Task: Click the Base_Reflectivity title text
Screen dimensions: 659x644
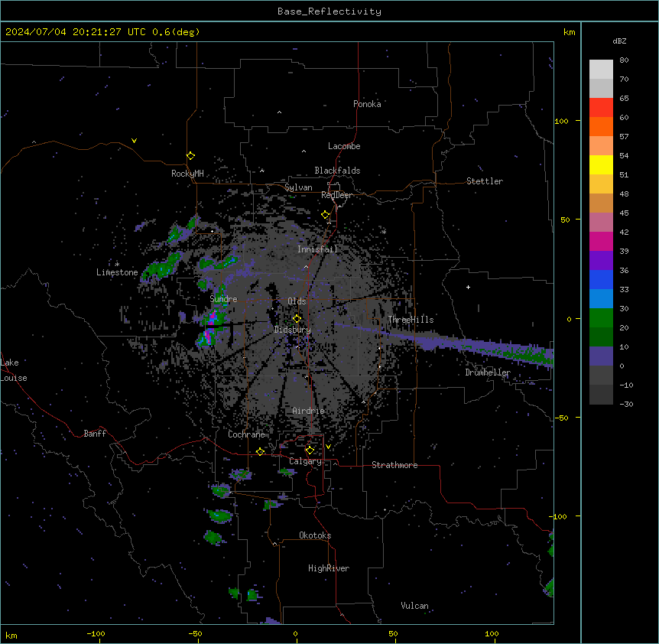Action: [329, 11]
